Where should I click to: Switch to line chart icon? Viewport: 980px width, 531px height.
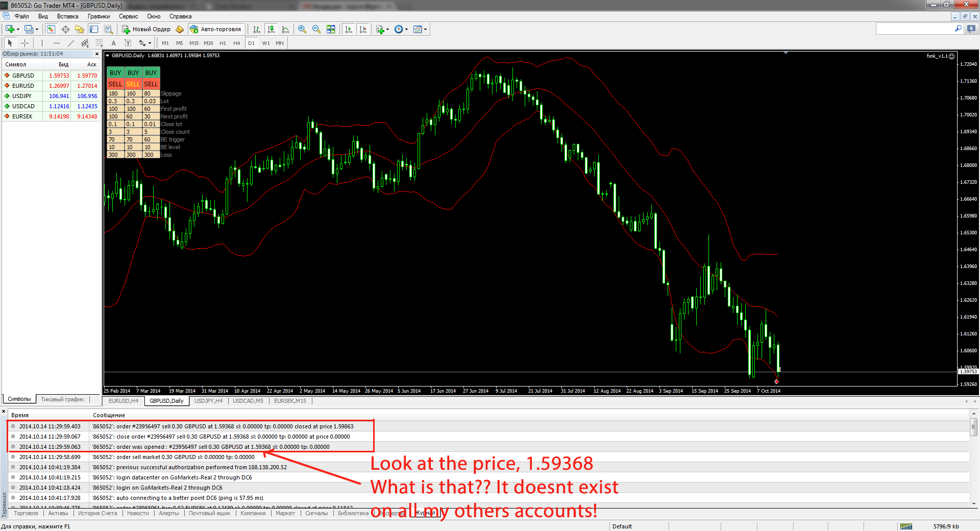coord(285,29)
